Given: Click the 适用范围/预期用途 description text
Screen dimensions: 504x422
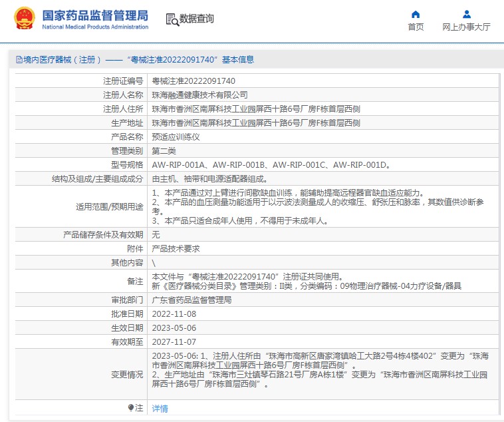Looking at the screenshot, I should pos(318,206).
